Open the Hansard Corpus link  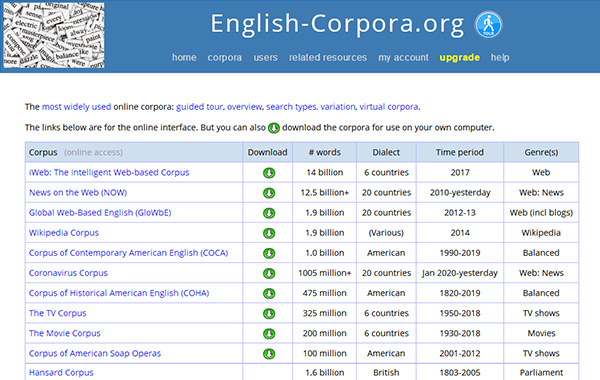click(61, 372)
